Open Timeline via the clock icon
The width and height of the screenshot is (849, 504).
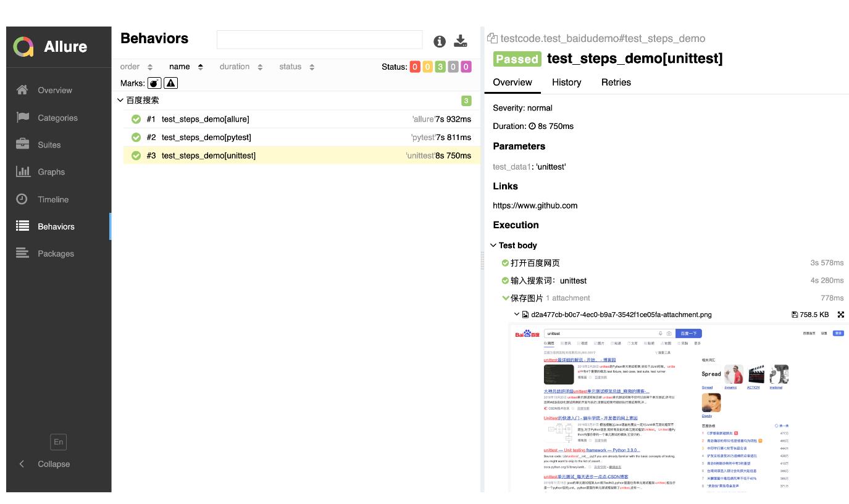(x=22, y=199)
